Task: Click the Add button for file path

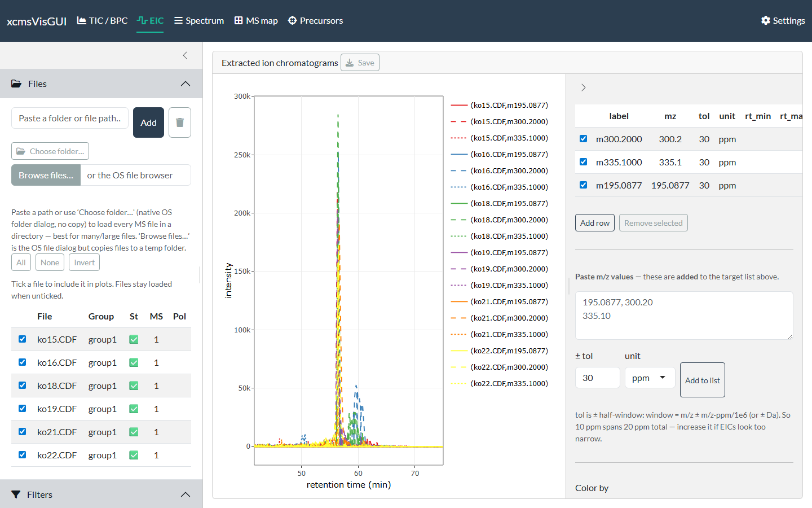Action: pyautogui.click(x=148, y=122)
